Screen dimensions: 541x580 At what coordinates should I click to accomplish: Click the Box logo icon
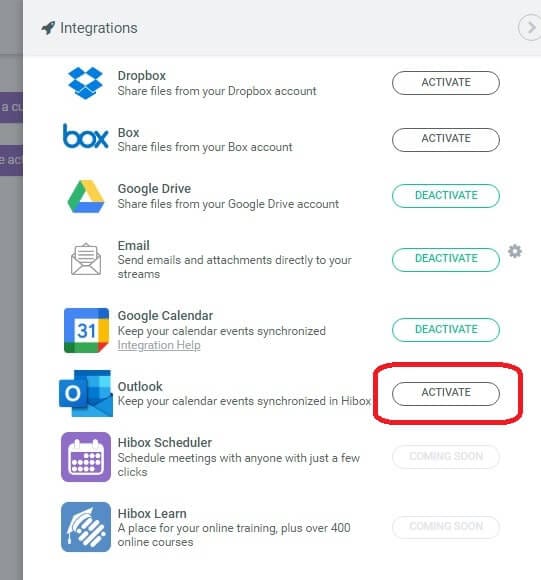pos(86,136)
